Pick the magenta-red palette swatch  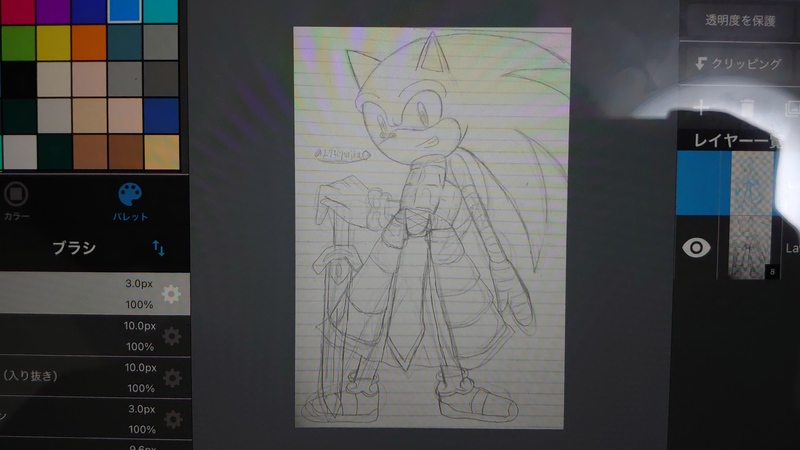pos(18,11)
